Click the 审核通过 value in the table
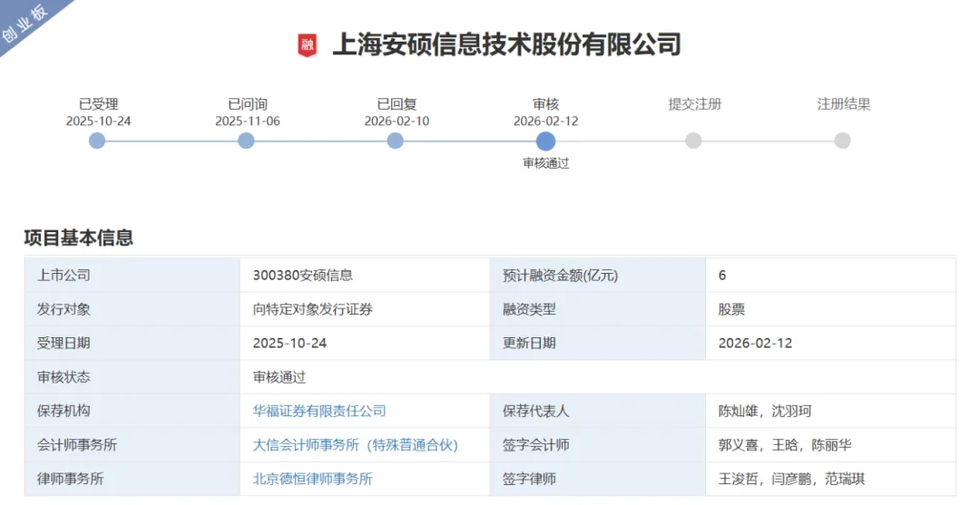 point(279,377)
